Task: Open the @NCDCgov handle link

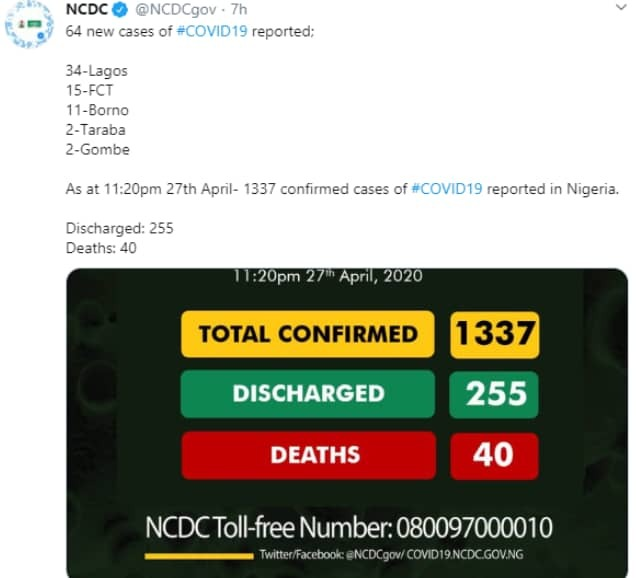Action: 170,9
